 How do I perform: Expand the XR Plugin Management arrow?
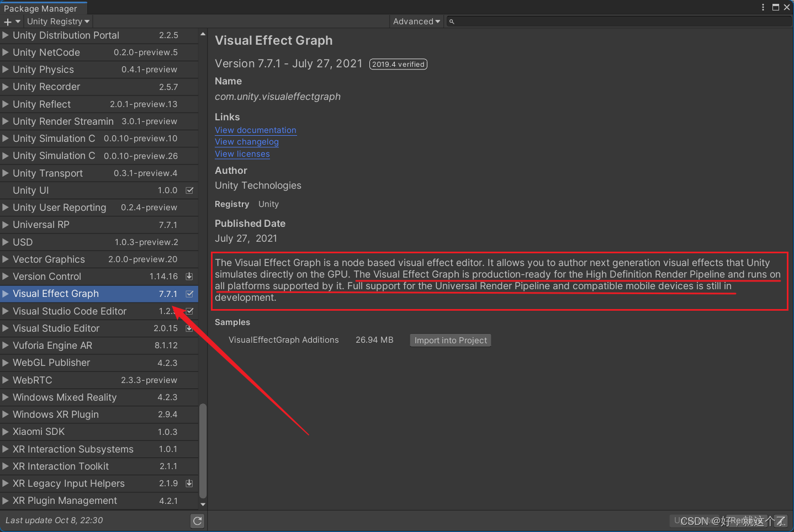tap(6, 501)
